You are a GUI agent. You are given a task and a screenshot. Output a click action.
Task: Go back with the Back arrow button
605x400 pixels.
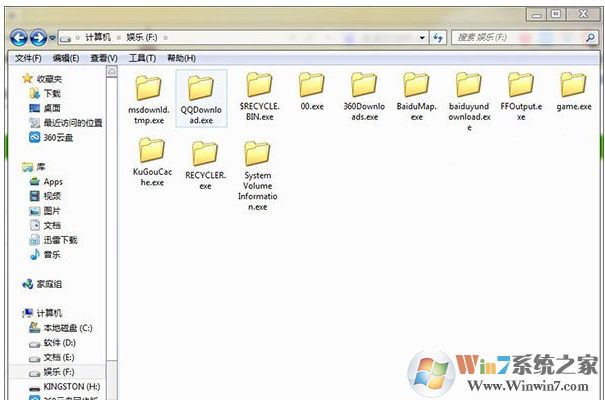coord(19,37)
